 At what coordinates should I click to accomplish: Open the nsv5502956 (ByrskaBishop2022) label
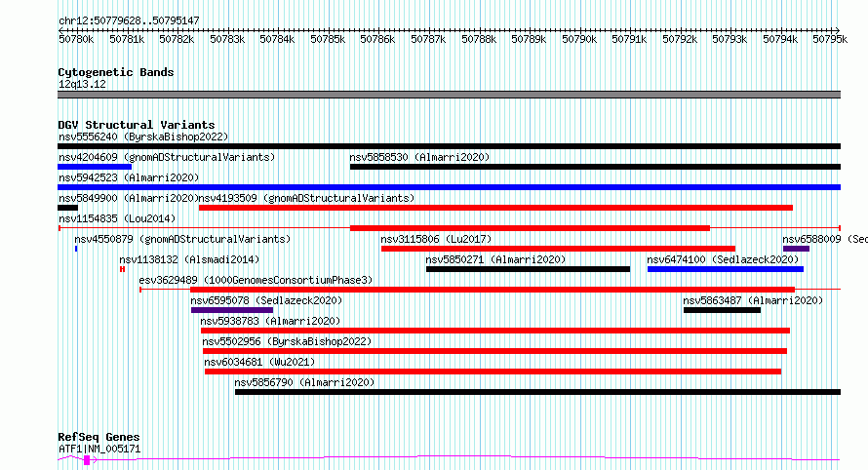(x=287, y=341)
